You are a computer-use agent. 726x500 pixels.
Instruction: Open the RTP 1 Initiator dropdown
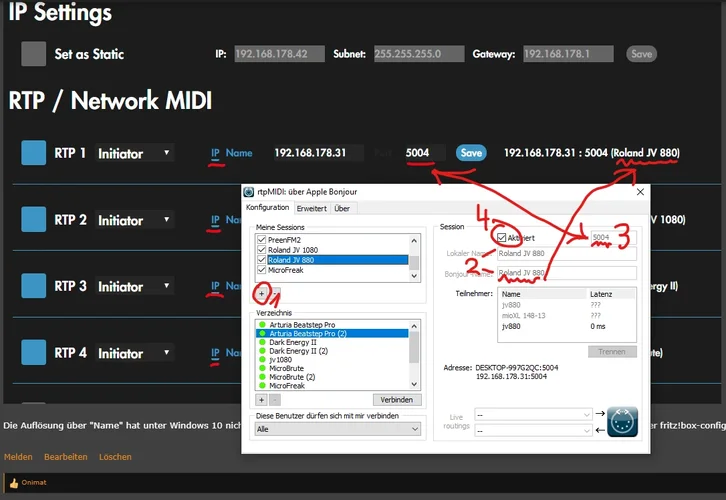pos(134,153)
